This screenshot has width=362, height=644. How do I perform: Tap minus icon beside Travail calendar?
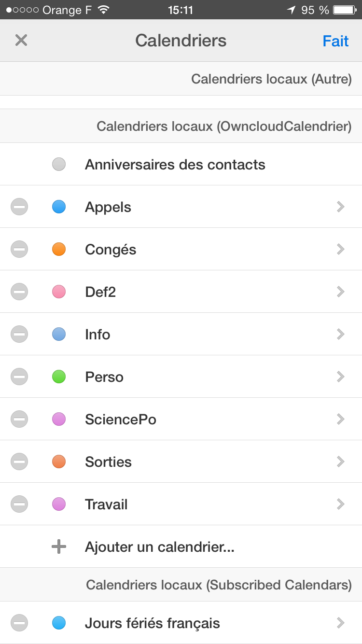coord(19,504)
